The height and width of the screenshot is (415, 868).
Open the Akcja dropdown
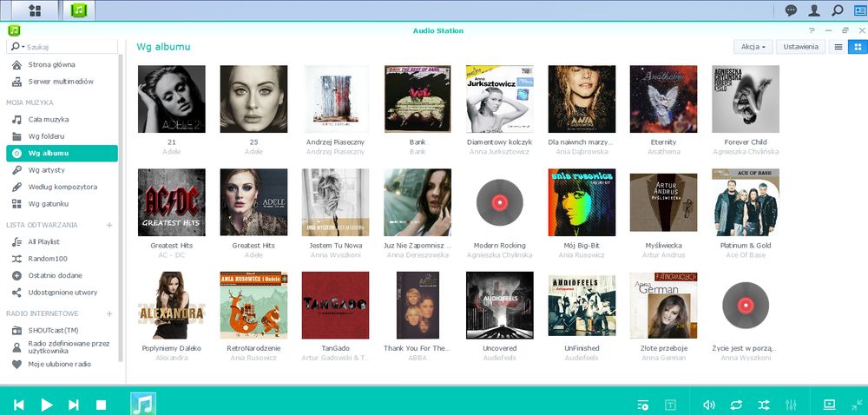coord(753,47)
